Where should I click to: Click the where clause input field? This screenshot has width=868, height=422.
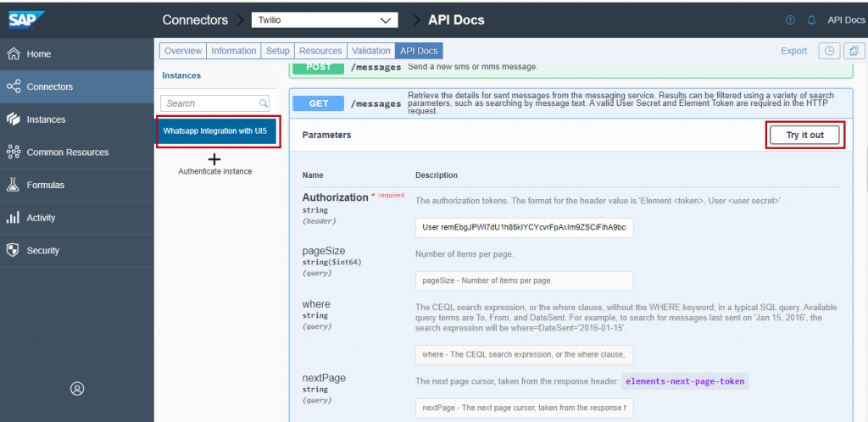tap(524, 354)
